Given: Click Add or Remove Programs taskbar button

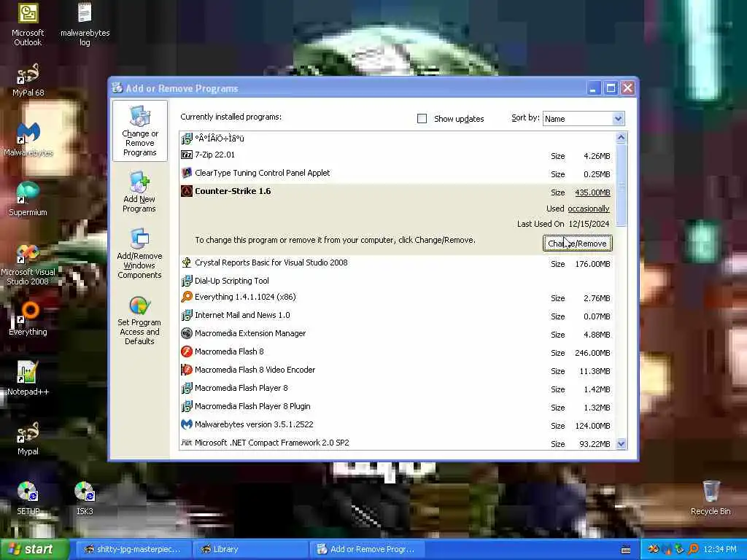Looking at the screenshot, I should [368, 550].
